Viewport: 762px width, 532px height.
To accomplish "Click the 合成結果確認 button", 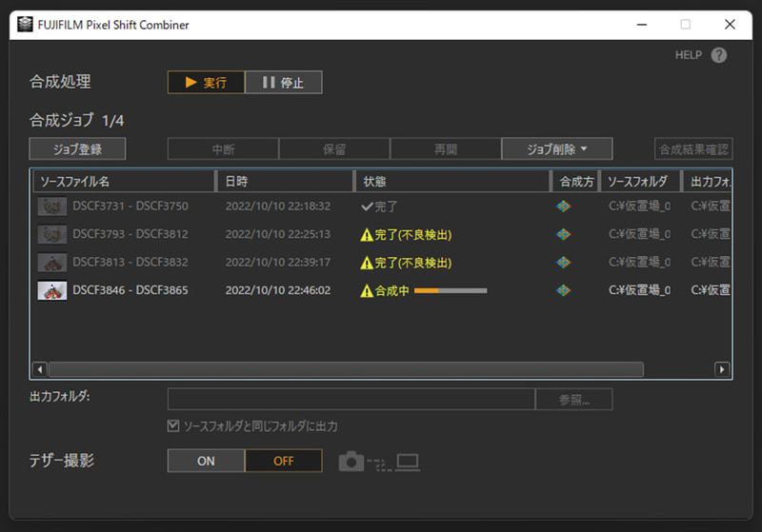I will coord(693,149).
